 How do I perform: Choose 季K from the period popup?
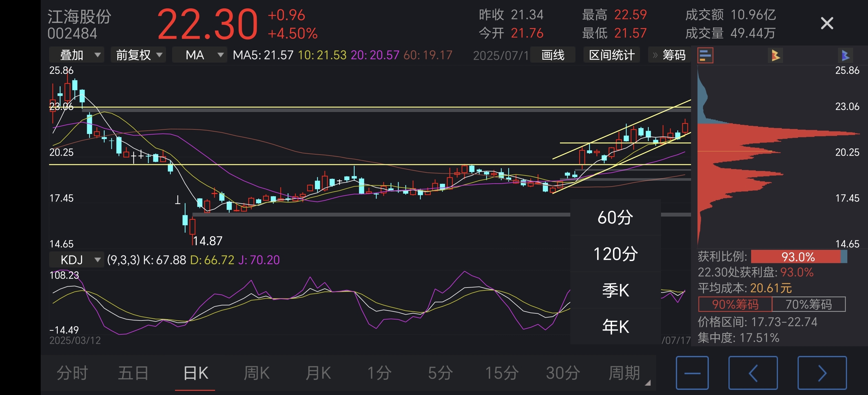click(615, 290)
